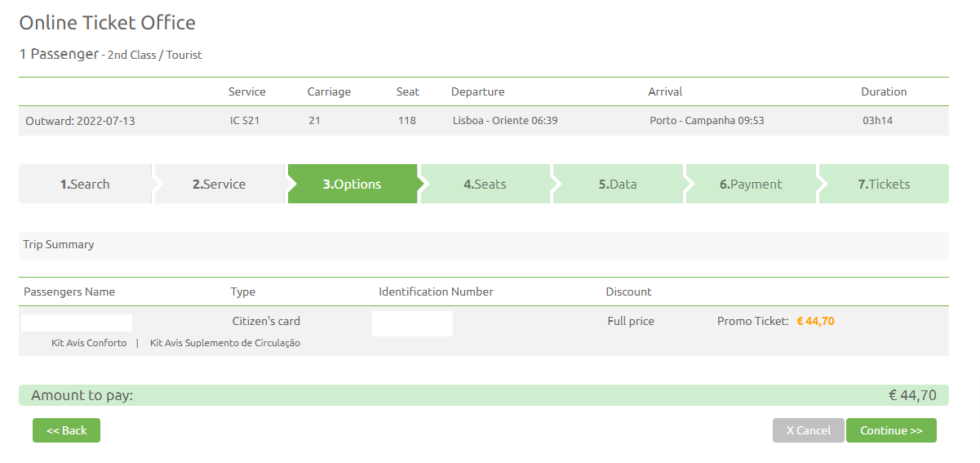Click the Passengers Name column header
Viewport: 980px width, 463px height.
(69, 292)
